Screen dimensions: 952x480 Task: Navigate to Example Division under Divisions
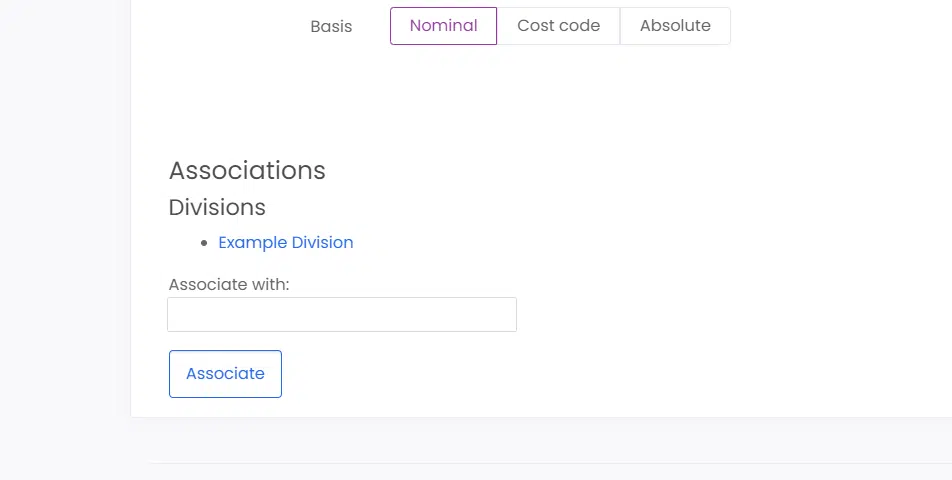click(x=285, y=242)
